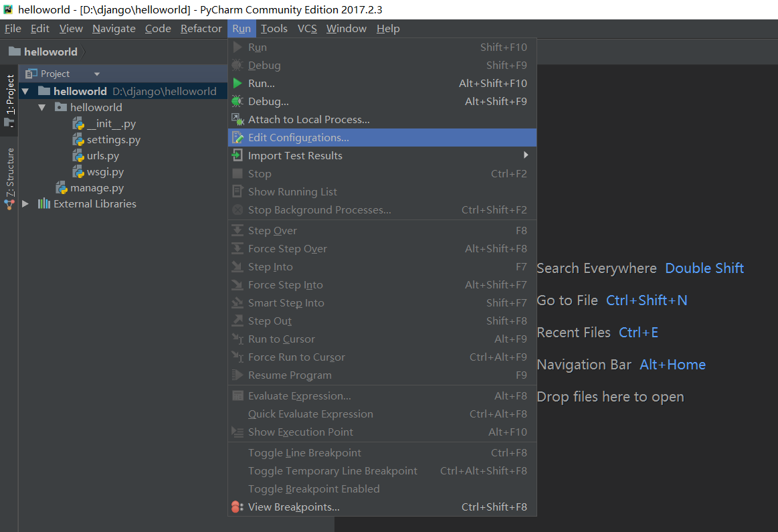
Task: Click the Ctrl+E Recent Files hint
Action: pyautogui.click(x=639, y=333)
